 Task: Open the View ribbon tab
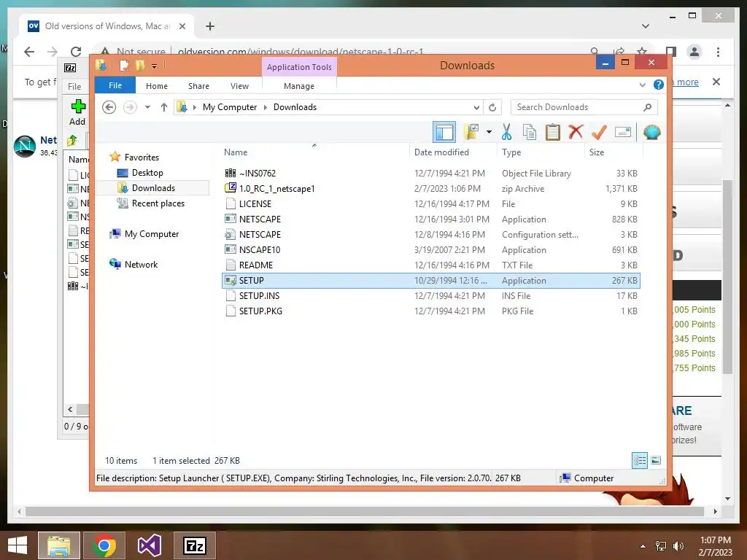[x=239, y=86]
